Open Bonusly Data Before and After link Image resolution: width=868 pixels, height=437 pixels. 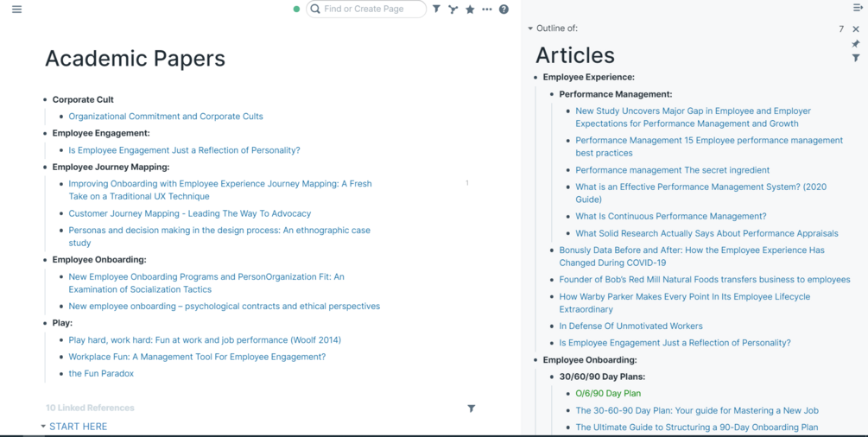click(692, 256)
